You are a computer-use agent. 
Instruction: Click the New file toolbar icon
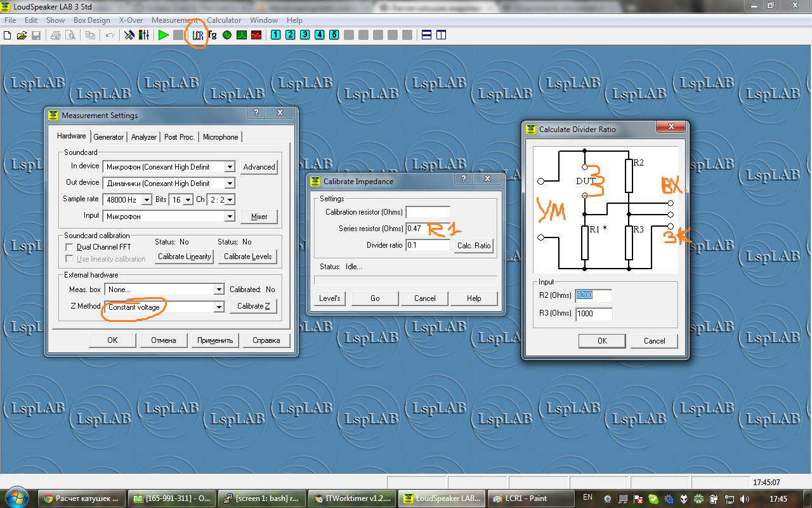8,35
